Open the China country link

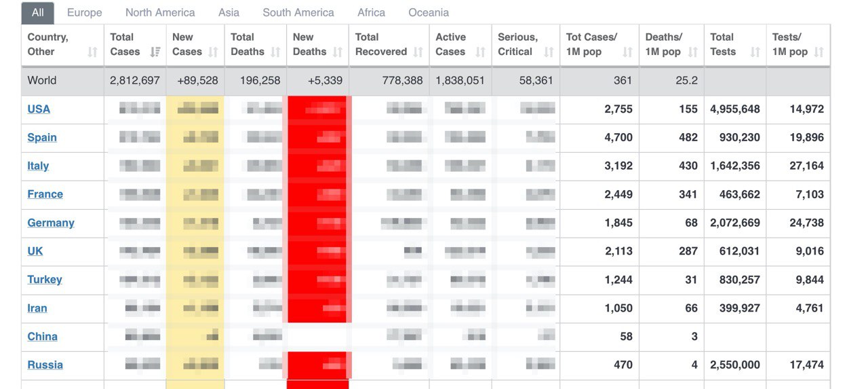43,337
